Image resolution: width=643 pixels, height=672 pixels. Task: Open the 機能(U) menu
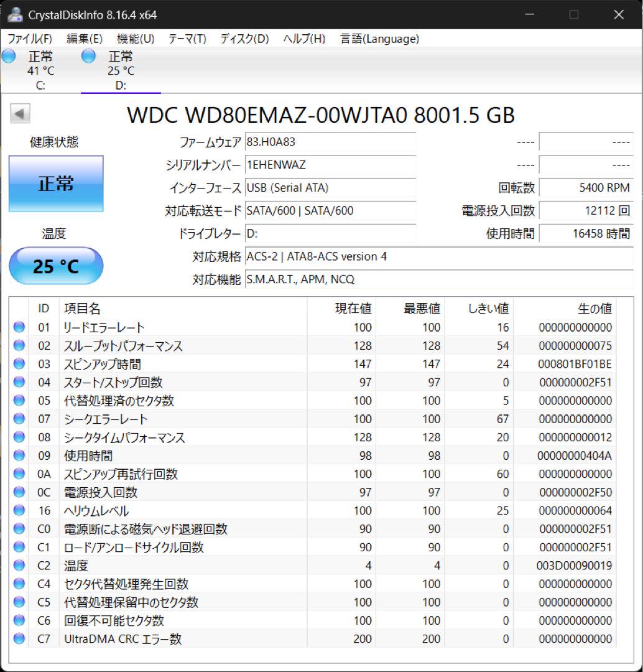(x=136, y=39)
